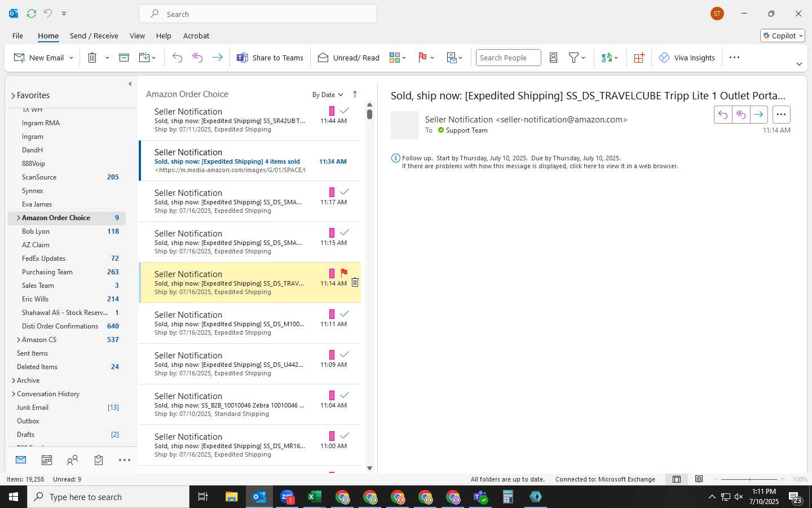Screen dimensions: 812x508
Task: Expand the Conversation History folder
Action: (x=13, y=394)
